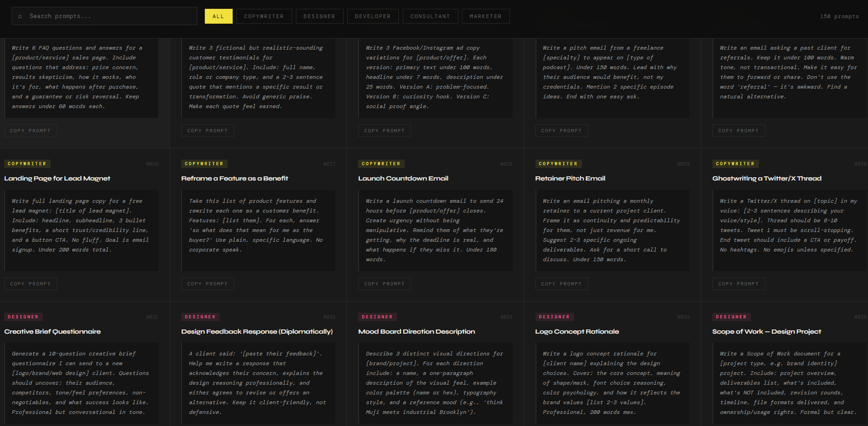Click prompt number #033
Image resolution: width=868 pixels, height=426 pixels.
(x=506, y=317)
